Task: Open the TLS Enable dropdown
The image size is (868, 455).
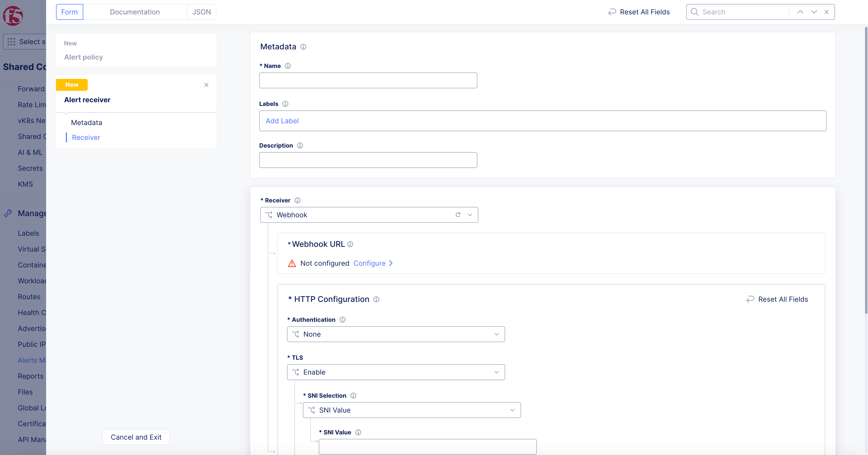Action: [x=396, y=372]
